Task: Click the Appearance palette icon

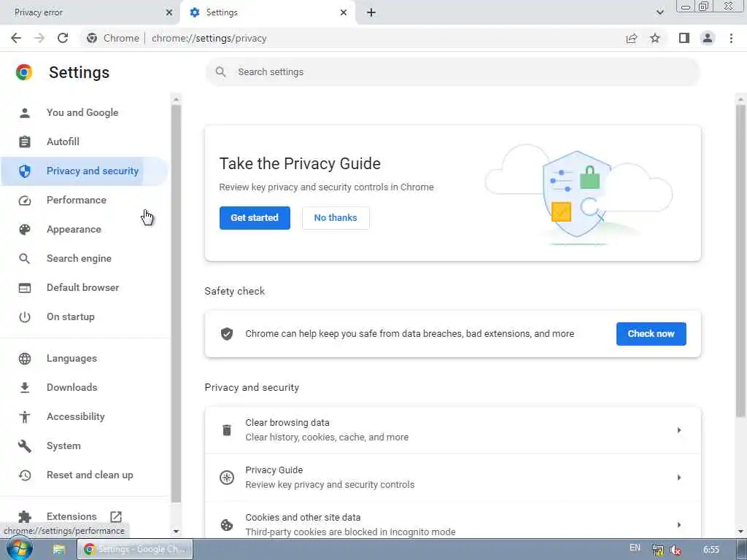Action: 25,230
